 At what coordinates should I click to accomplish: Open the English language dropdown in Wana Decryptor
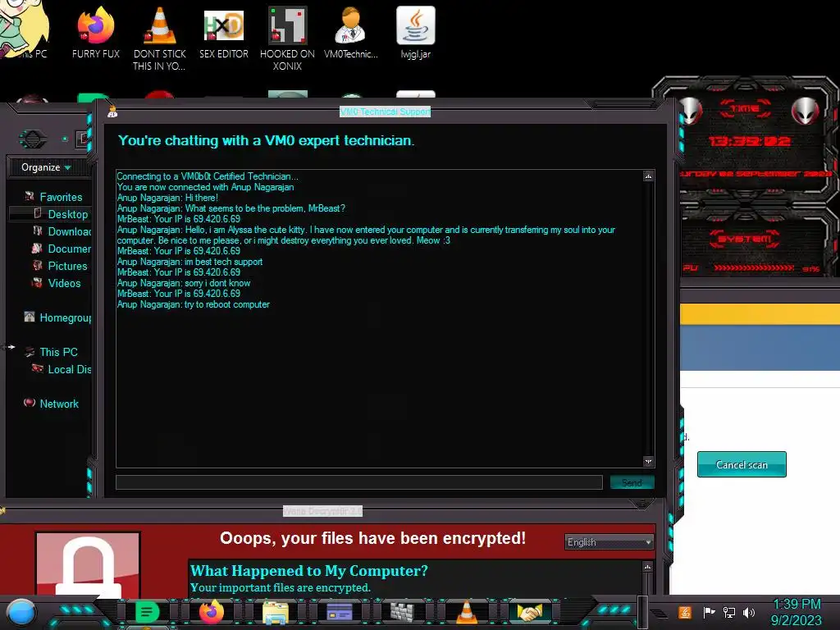[x=609, y=542]
